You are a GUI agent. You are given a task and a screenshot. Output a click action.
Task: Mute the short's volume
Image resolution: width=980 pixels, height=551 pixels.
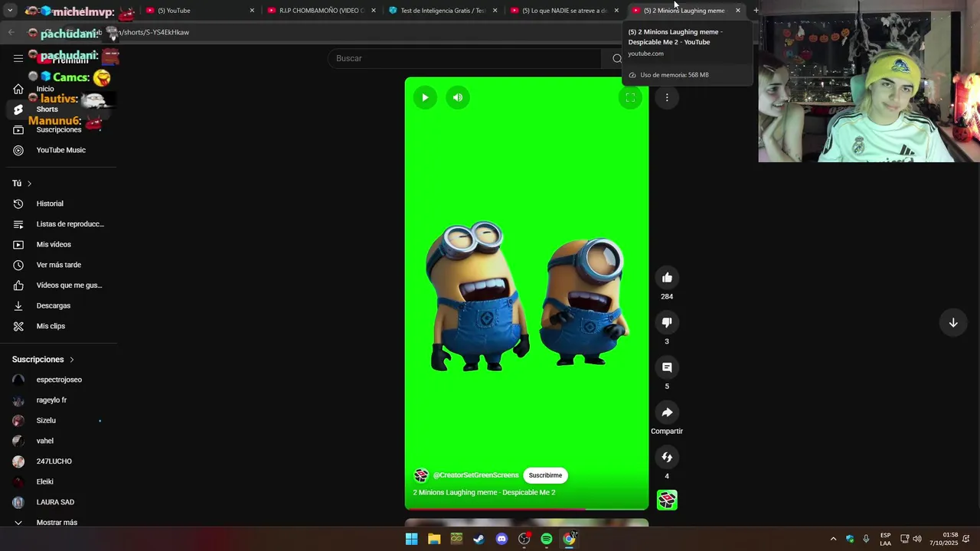click(x=458, y=97)
